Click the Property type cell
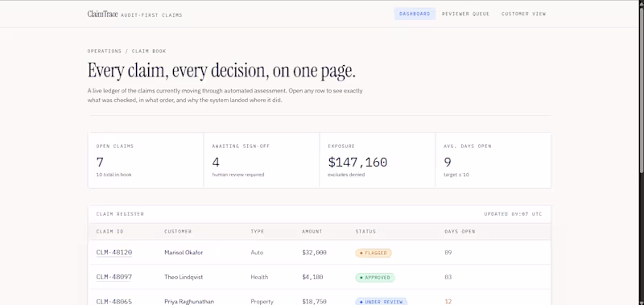Viewport: 644px width, 305px height. pyautogui.click(x=262, y=302)
